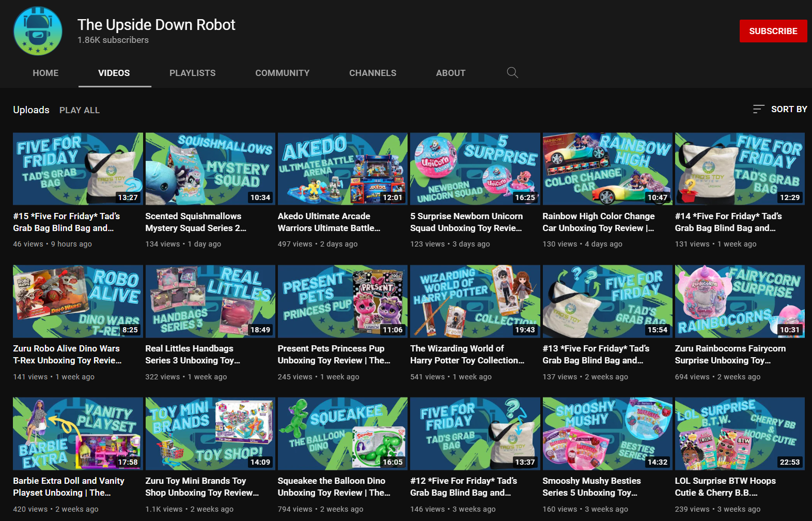Open the channel search magnifier icon
This screenshot has width=812, height=521.
click(512, 73)
